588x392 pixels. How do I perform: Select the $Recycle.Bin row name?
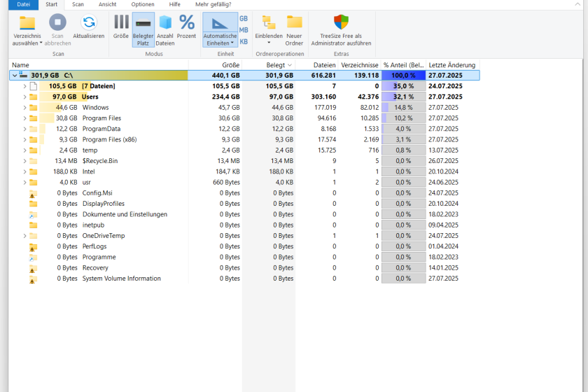(x=100, y=161)
